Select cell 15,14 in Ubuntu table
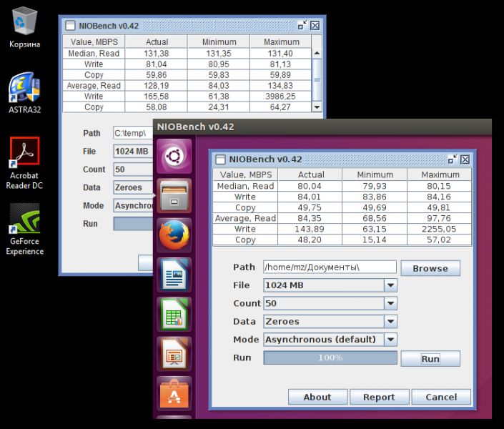 375,240
